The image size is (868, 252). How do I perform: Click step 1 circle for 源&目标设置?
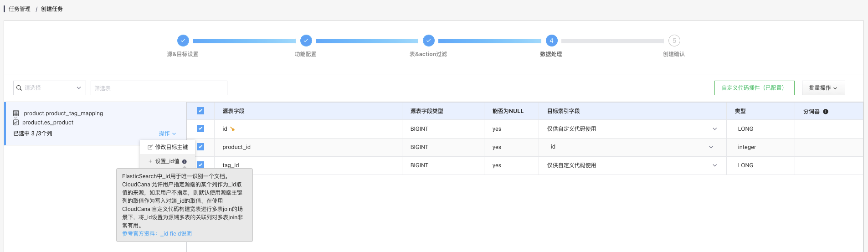[183, 41]
